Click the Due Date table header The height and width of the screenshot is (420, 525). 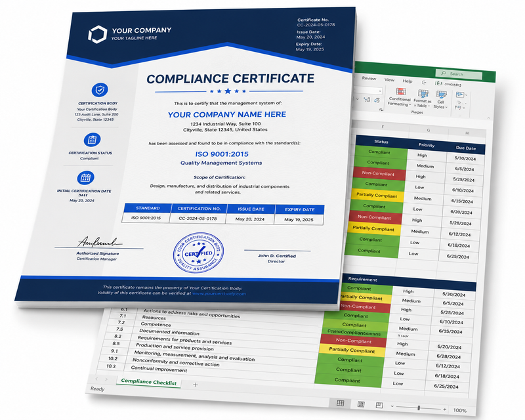click(x=466, y=148)
